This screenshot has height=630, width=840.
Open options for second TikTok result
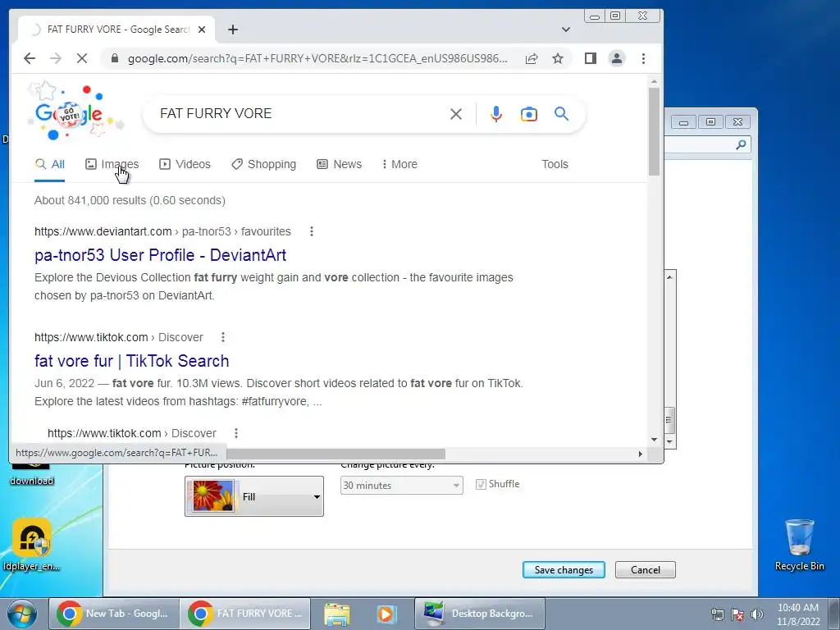click(235, 433)
